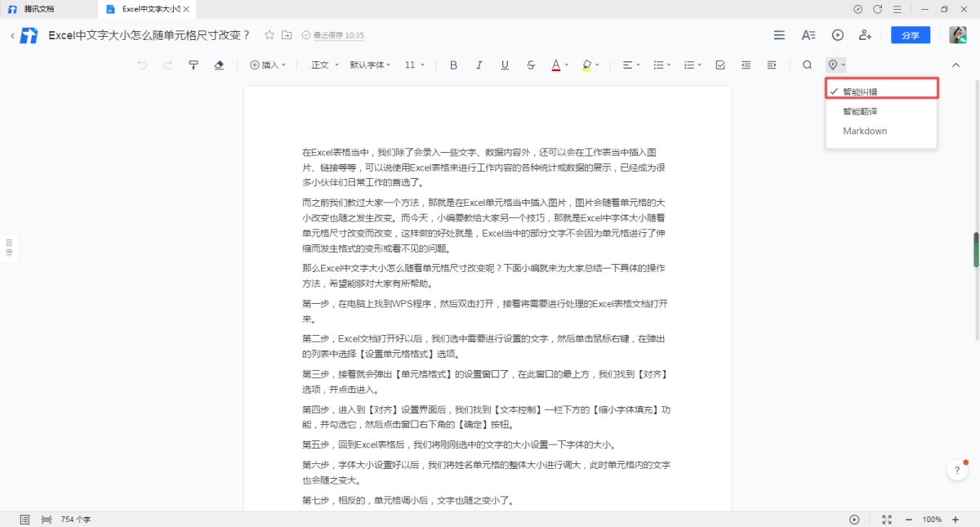Open the 插入 insert button

point(268,65)
